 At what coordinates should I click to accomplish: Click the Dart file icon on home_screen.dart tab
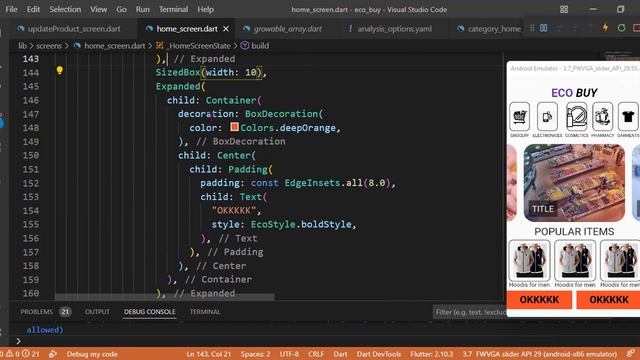[x=149, y=29]
